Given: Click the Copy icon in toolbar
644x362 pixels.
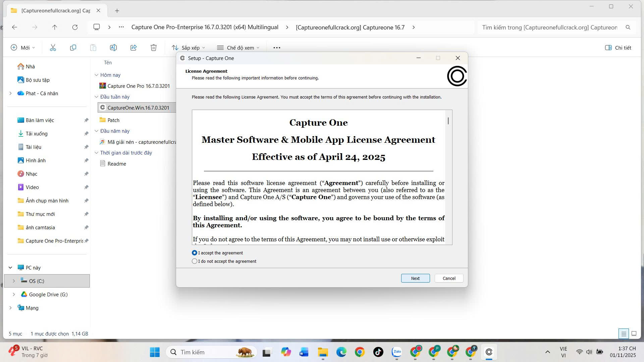Looking at the screenshot, I should pos(73,48).
